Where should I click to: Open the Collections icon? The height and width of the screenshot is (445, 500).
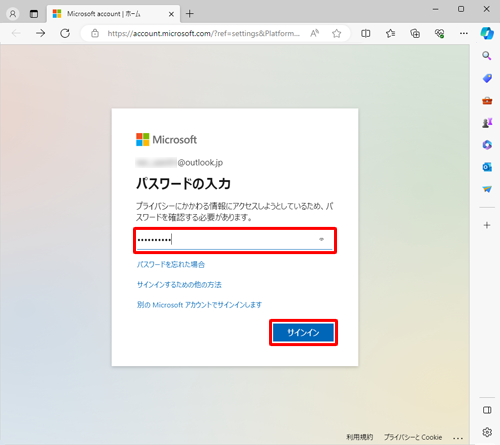pos(415,33)
